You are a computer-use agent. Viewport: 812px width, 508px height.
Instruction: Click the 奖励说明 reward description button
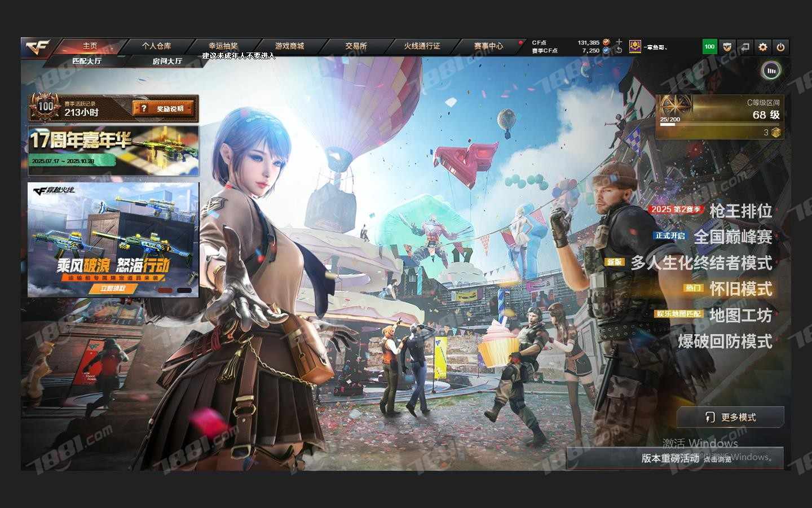pyautogui.click(x=164, y=108)
